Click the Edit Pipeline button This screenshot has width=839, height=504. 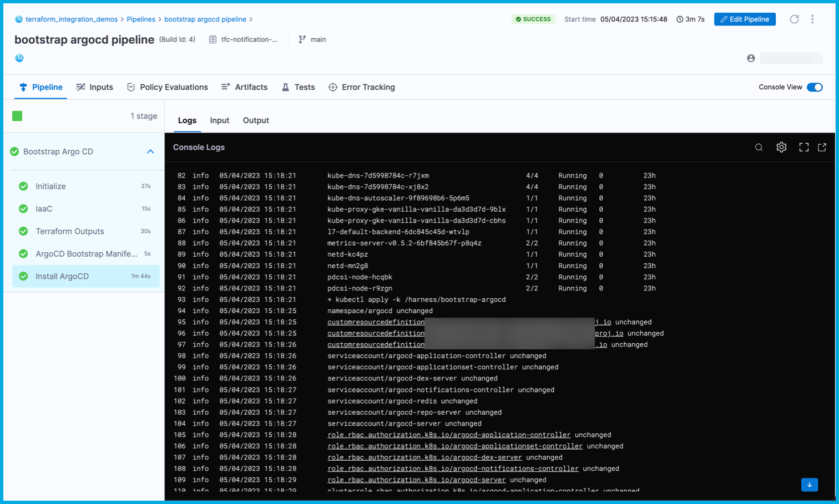pos(744,19)
